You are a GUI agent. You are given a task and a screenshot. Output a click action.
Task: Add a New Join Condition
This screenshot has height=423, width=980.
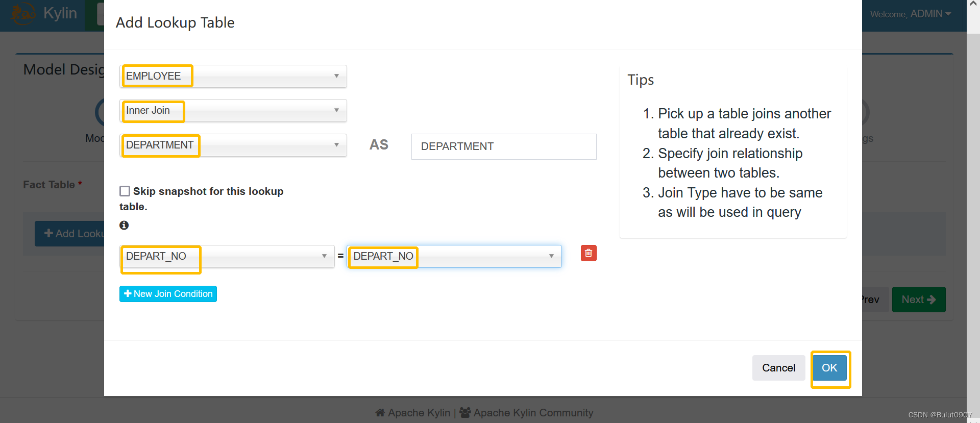[168, 294]
